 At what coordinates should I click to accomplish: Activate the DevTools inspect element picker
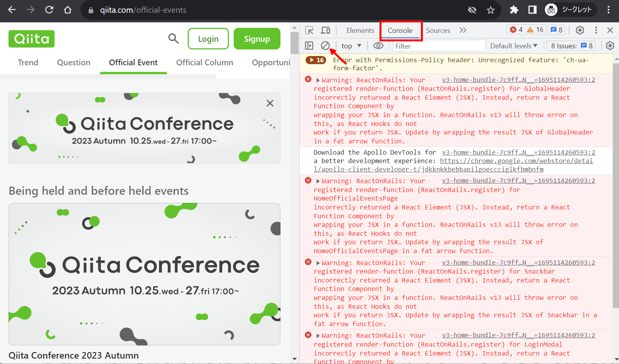(309, 30)
